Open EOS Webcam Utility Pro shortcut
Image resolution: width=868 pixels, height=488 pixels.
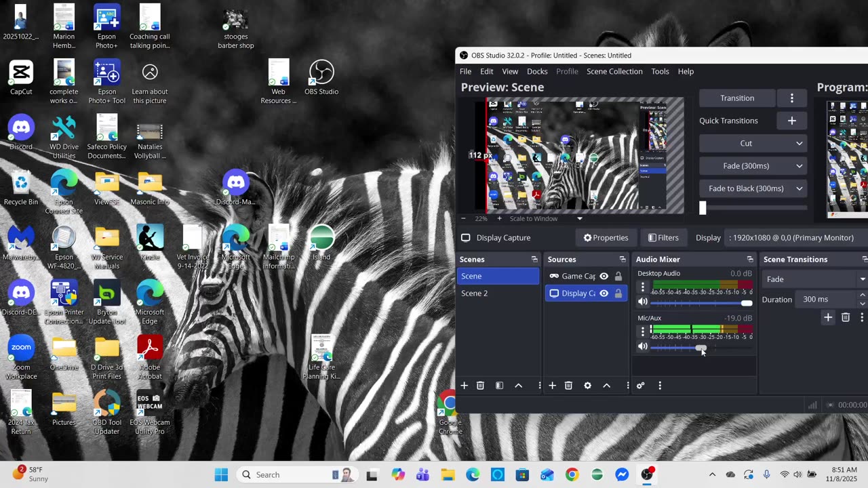[150, 413]
